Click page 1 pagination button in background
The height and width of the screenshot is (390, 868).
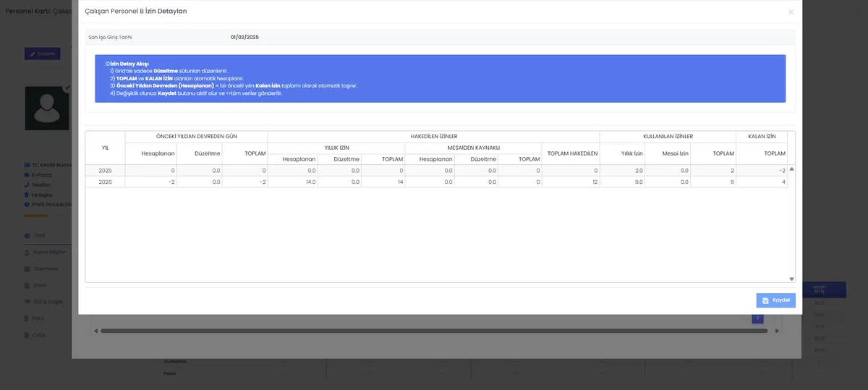[757, 318]
